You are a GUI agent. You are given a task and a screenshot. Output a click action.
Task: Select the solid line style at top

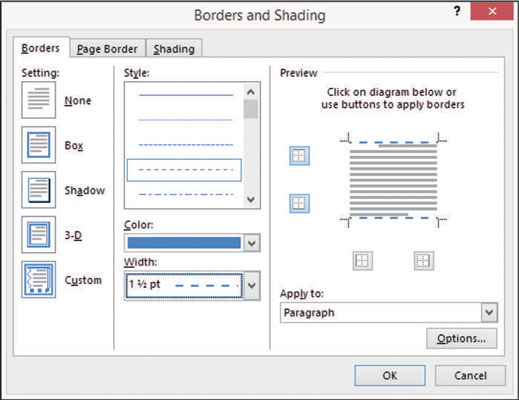186,95
